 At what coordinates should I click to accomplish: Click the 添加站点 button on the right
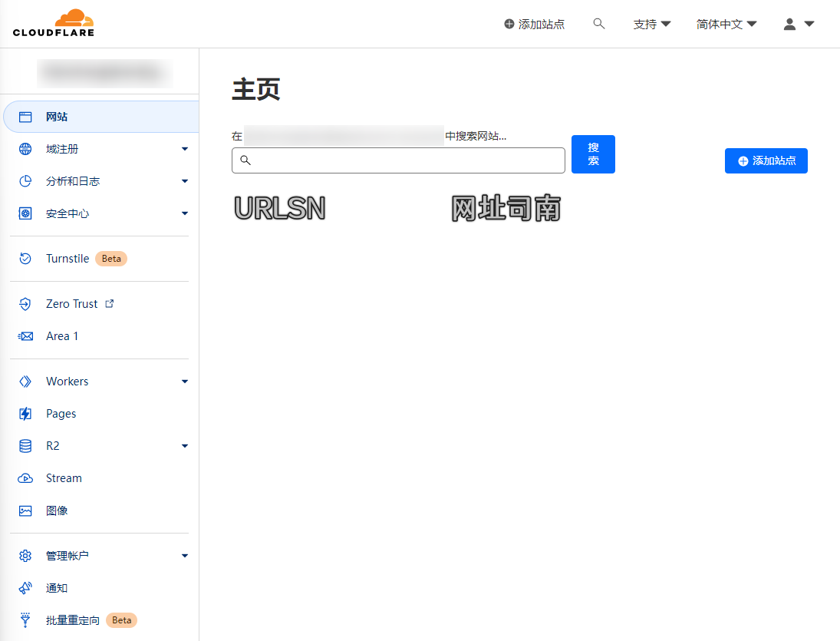pos(766,160)
